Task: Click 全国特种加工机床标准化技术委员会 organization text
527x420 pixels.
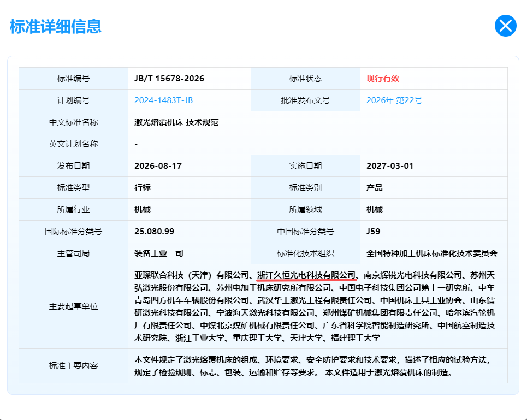Action: click(431, 253)
